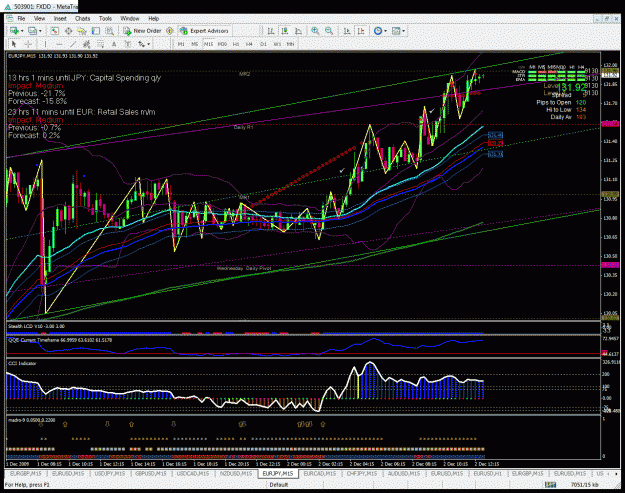Switch to M1 timeframe
Viewport: 625px width, 493px height.
click(181, 44)
